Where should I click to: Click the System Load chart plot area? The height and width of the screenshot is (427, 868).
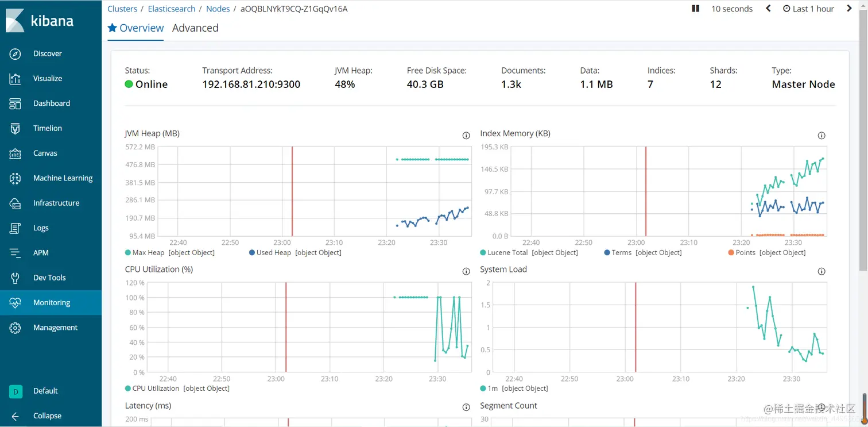pyautogui.click(x=660, y=328)
